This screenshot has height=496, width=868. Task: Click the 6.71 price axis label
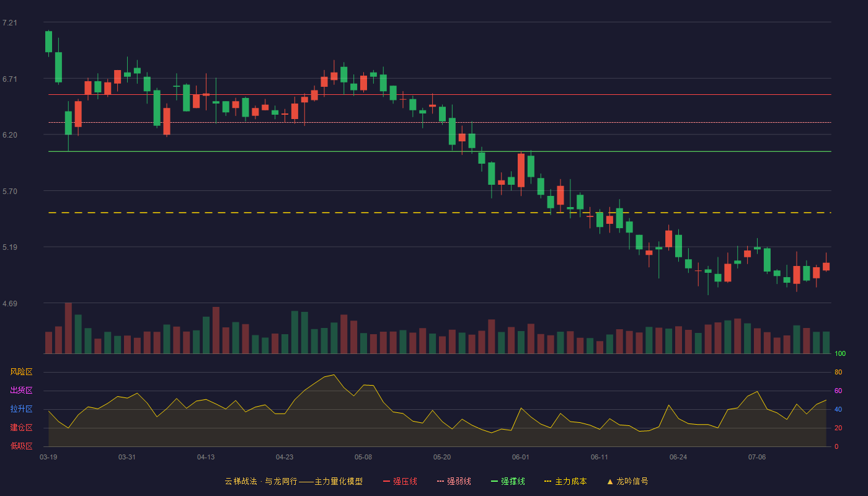[x=10, y=79]
